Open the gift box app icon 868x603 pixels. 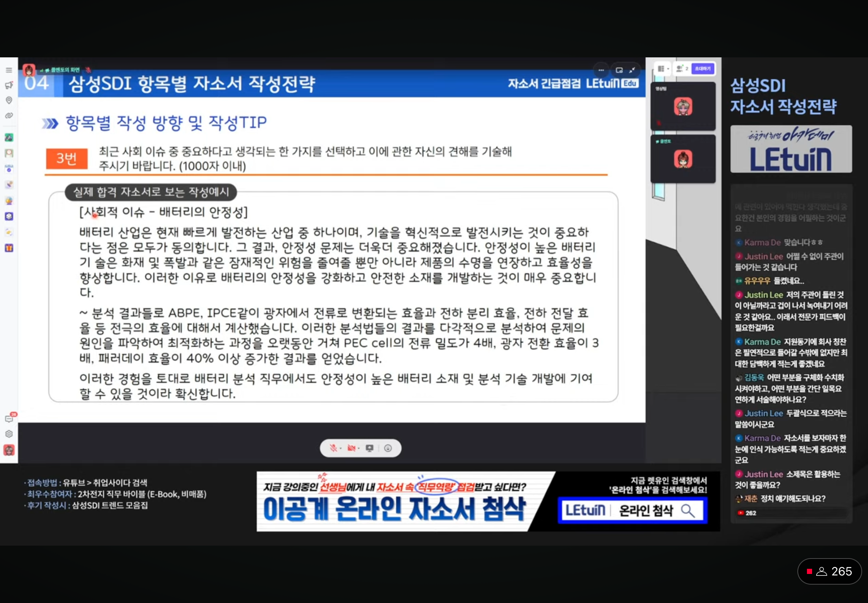click(9, 248)
